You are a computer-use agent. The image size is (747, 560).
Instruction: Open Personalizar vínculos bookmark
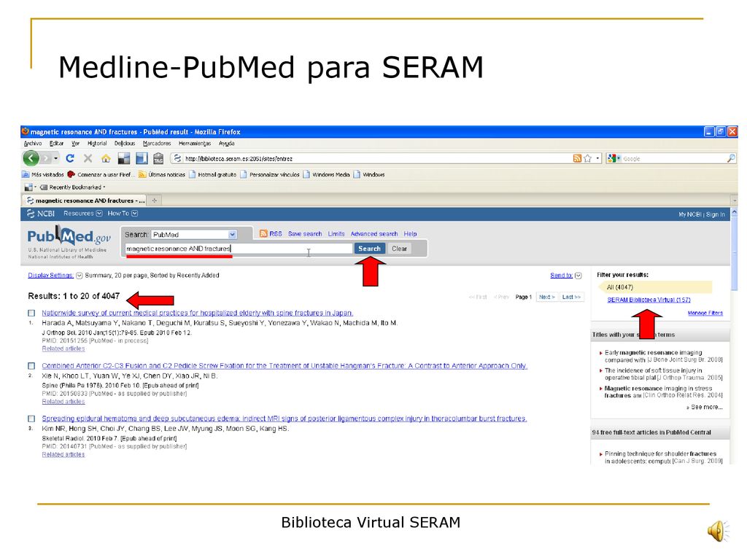coord(270,174)
